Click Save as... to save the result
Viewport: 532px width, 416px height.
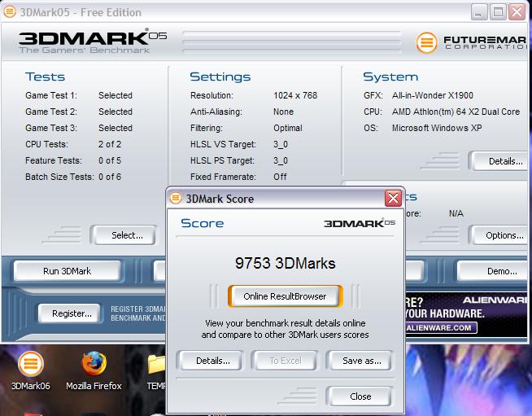[x=360, y=360]
